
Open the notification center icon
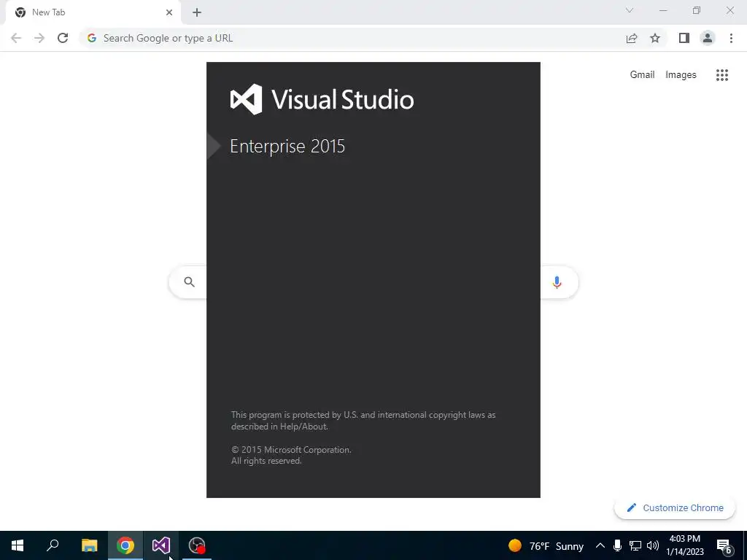[x=724, y=546]
